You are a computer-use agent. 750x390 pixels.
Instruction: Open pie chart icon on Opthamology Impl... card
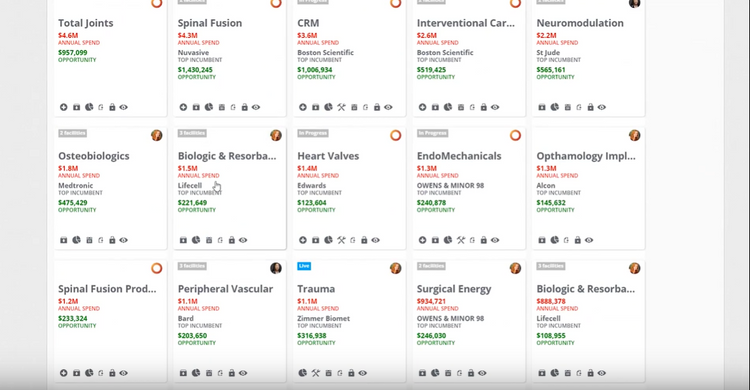tap(554, 240)
